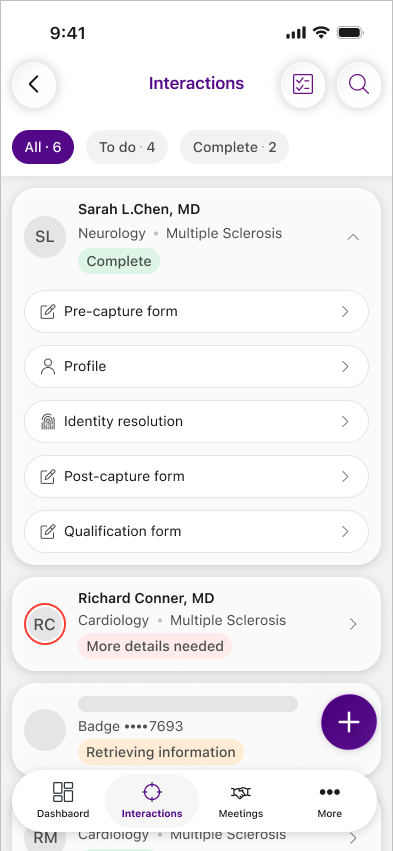Image resolution: width=393 pixels, height=851 pixels.
Task: Open search via magnifier icon
Action: pyautogui.click(x=359, y=84)
